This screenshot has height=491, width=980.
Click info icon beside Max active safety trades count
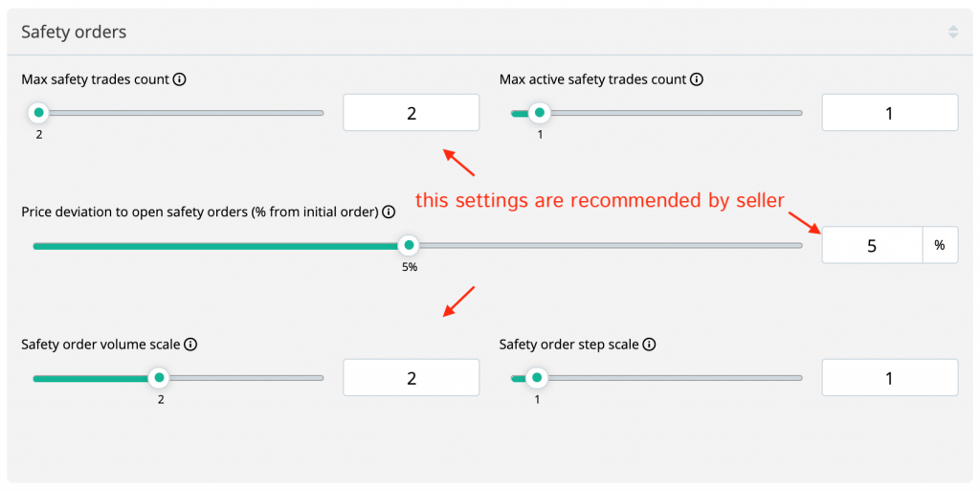click(697, 79)
